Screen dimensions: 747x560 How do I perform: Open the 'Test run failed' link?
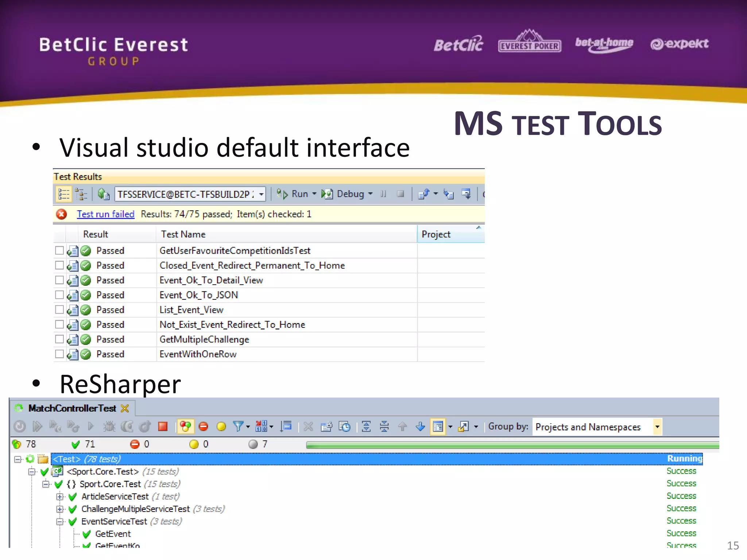click(105, 214)
